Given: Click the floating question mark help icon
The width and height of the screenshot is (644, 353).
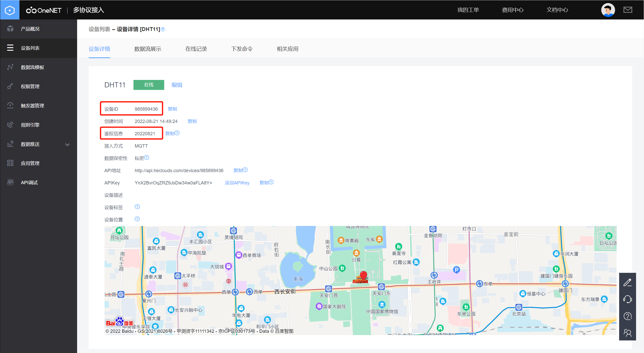Looking at the screenshot, I should 627,316.
